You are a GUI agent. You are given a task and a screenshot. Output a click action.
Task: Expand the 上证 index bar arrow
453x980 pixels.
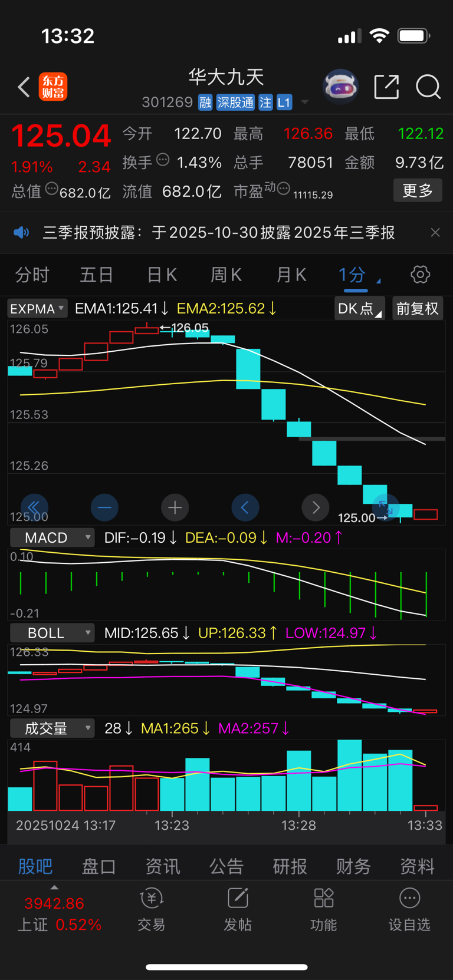(54, 887)
